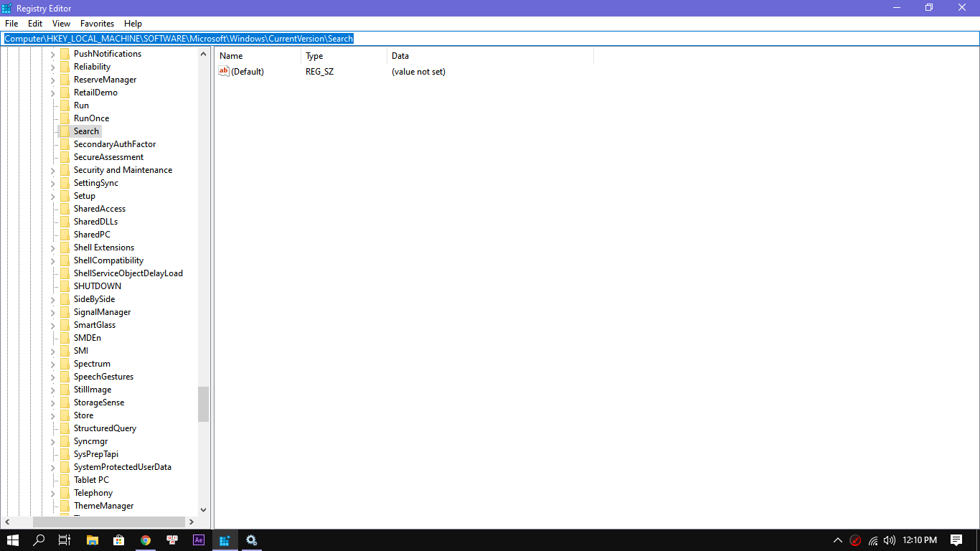Viewport: 980px width, 551px height.
Task: Expand the SettingSync key
Action: [x=53, y=183]
